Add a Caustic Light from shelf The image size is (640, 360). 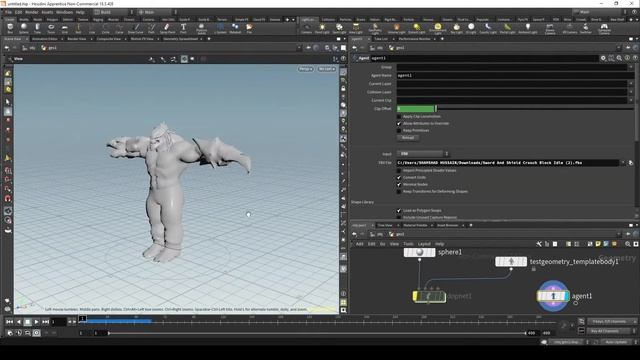(488, 29)
